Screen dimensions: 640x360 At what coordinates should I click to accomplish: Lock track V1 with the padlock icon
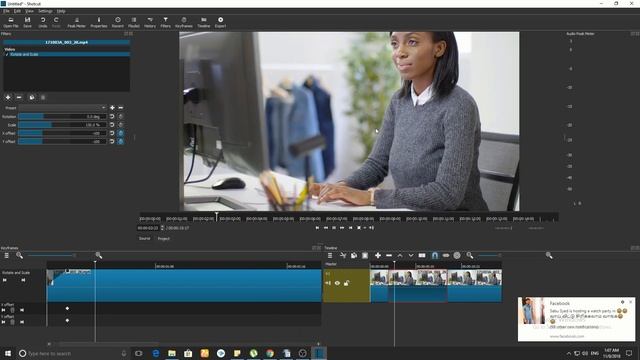346,283
